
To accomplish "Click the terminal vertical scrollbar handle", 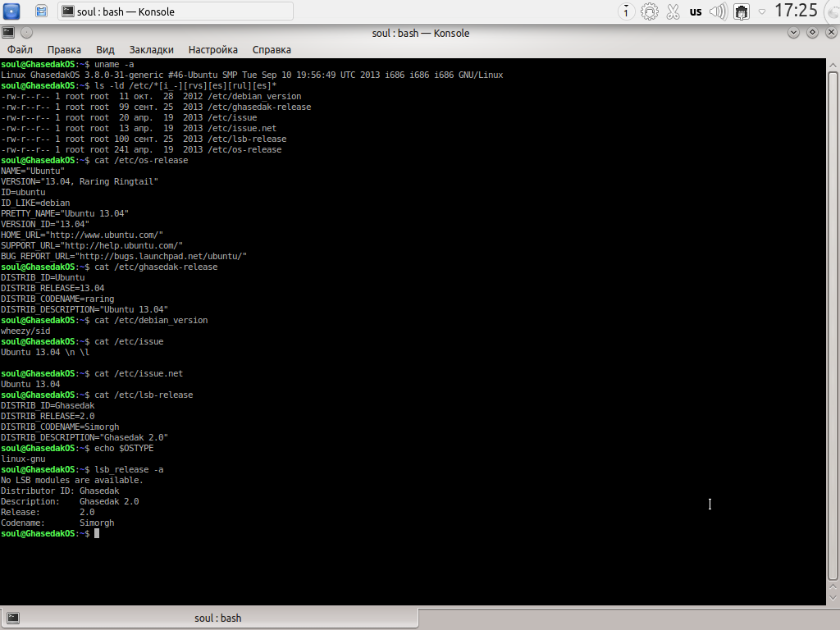I will 833,326.
